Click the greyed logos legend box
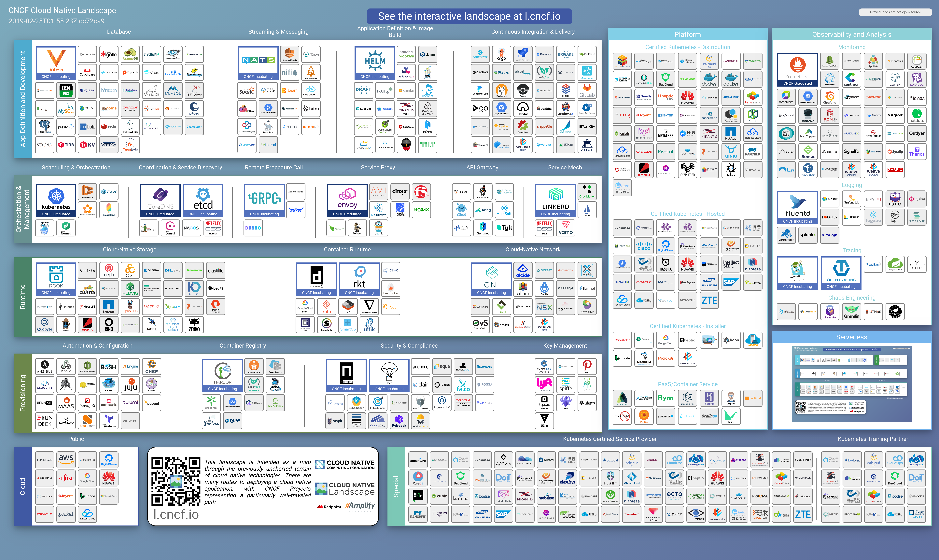Image resolution: width=939 pixels, height=560 pixels. (x=895, y=12)
